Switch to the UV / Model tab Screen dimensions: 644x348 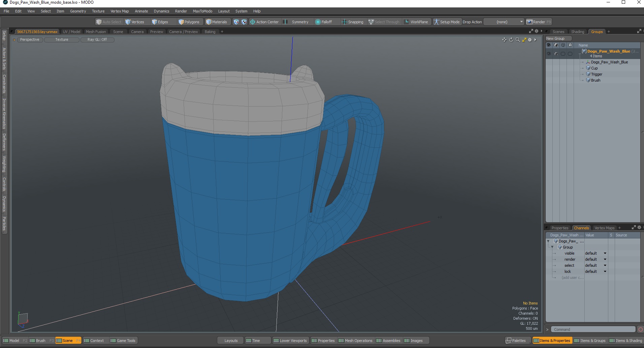71,32
